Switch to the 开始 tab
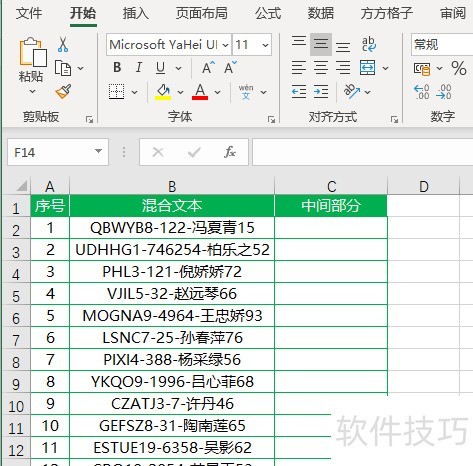The image size is (473, 466). point(83,13)
